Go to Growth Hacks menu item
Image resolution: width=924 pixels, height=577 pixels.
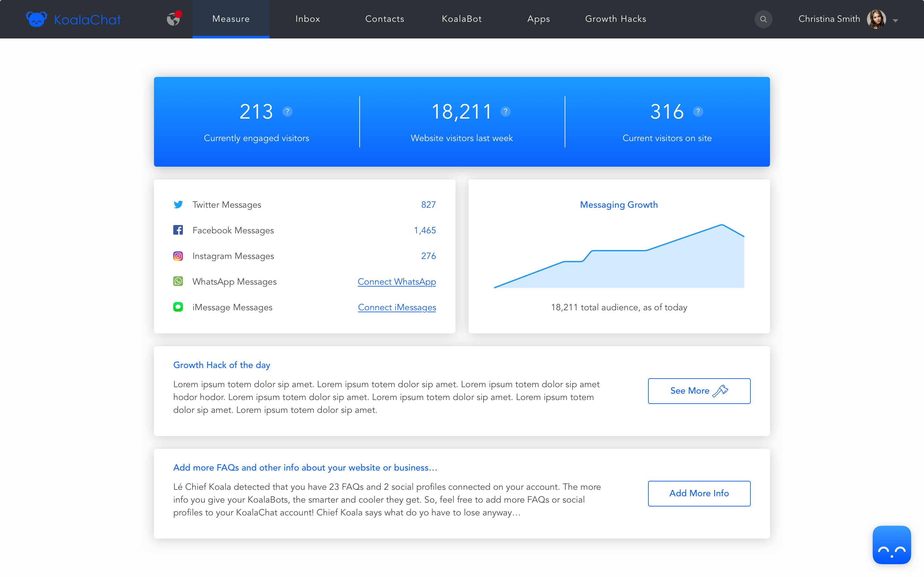615,19
